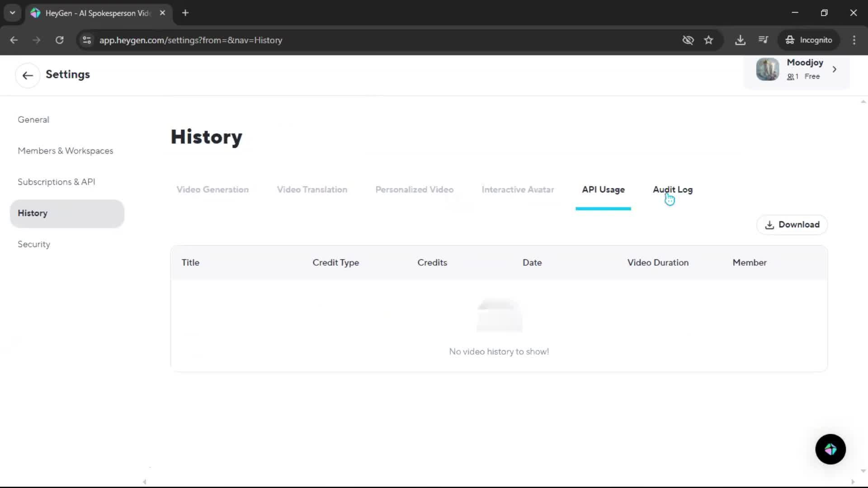Click the third-party cookies blocked eye icon
Screen dimensions: 868x488
point(688,40)
